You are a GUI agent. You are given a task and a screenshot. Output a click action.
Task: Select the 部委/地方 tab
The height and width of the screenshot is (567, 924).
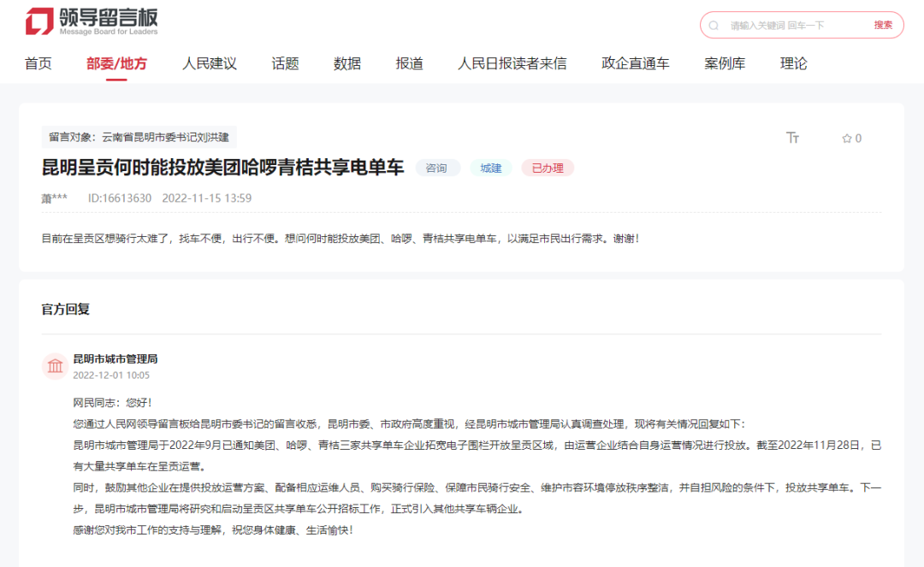point(116,63)
